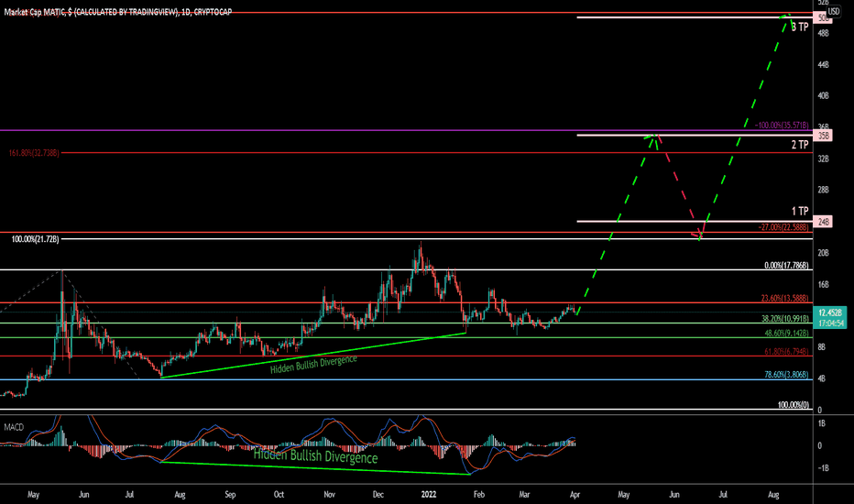The image size is (854, 504).
Task: Click the USD currency button on the price axis
Action: (x=833, y=11)
